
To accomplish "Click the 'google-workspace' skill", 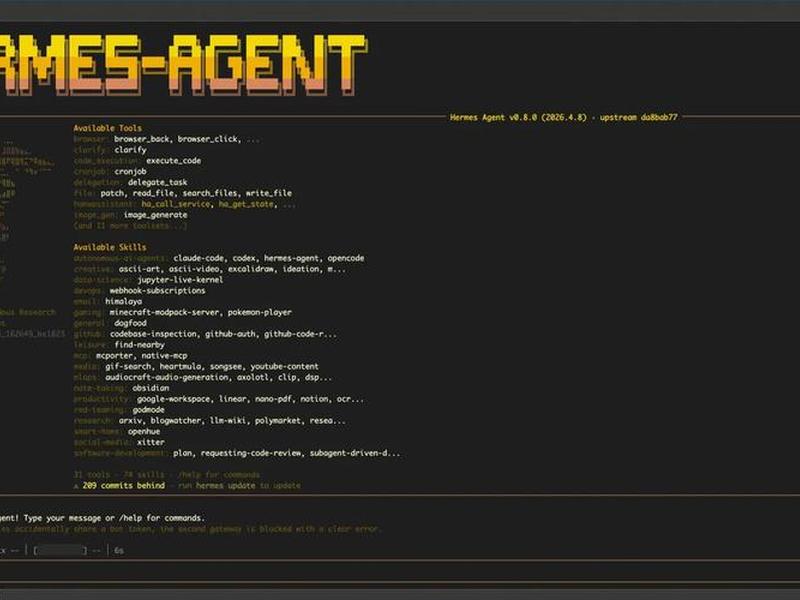I will coord(173,399).
